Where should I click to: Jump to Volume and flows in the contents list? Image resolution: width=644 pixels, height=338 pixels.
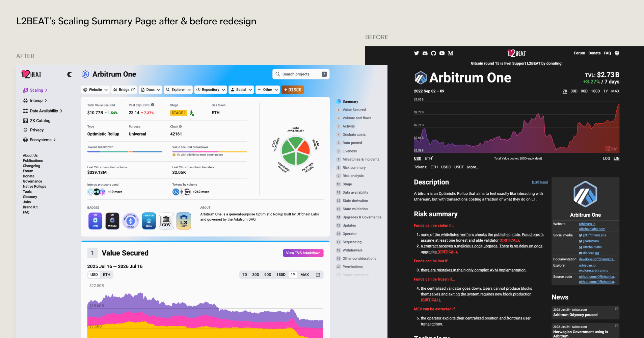click(x=357, y=118)
